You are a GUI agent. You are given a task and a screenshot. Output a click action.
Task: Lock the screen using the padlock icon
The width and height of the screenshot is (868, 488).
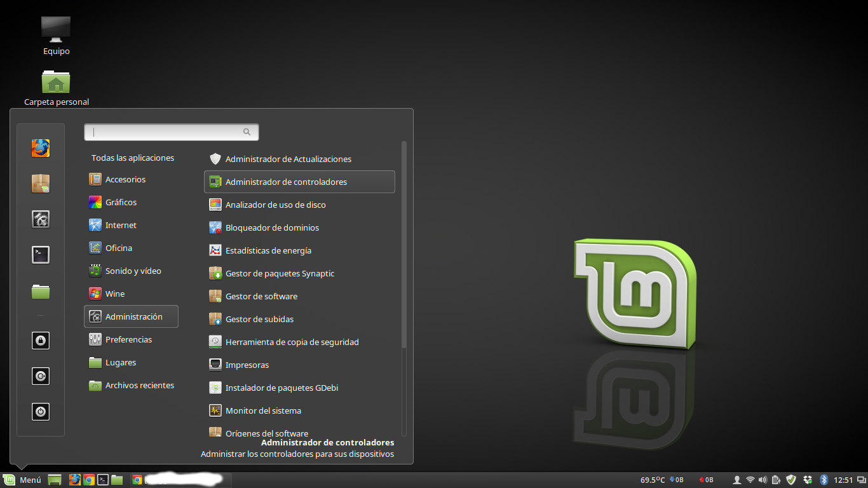41,341
